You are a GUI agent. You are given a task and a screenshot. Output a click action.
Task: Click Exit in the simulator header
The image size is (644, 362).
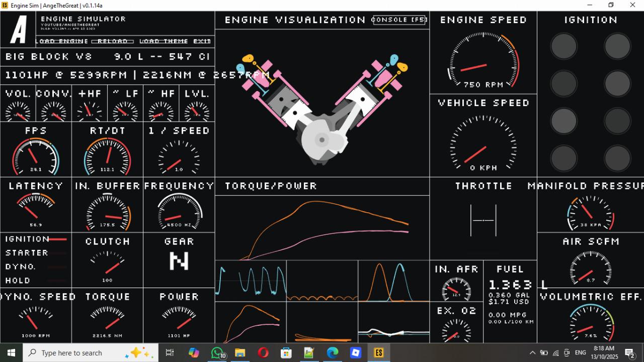pos(202,41)
